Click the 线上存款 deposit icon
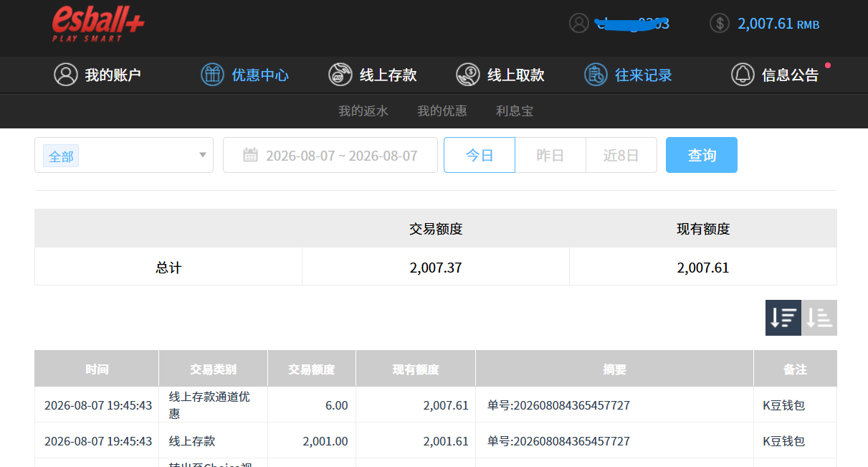Screen dimensions: 868x467 (x=340, y=75)
